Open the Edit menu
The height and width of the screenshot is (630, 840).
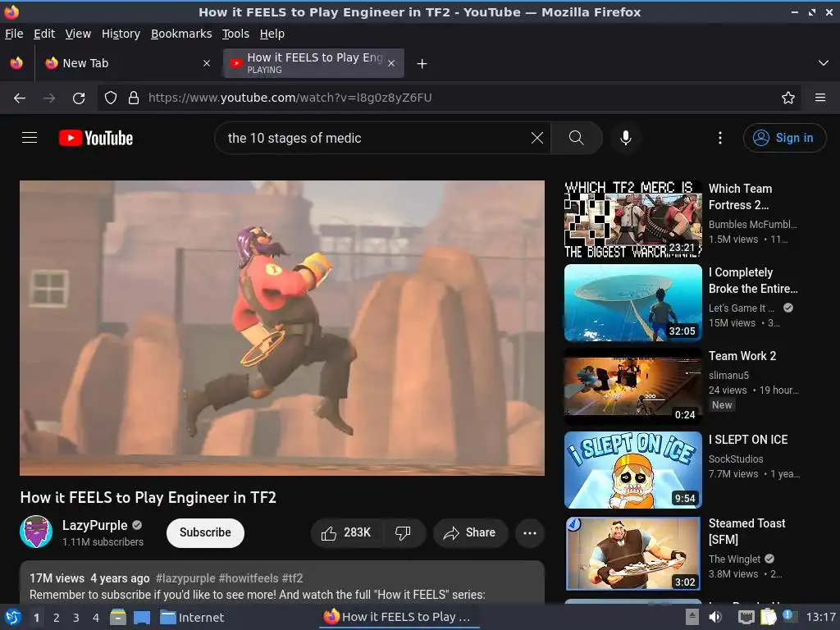(x=44, y=34)
